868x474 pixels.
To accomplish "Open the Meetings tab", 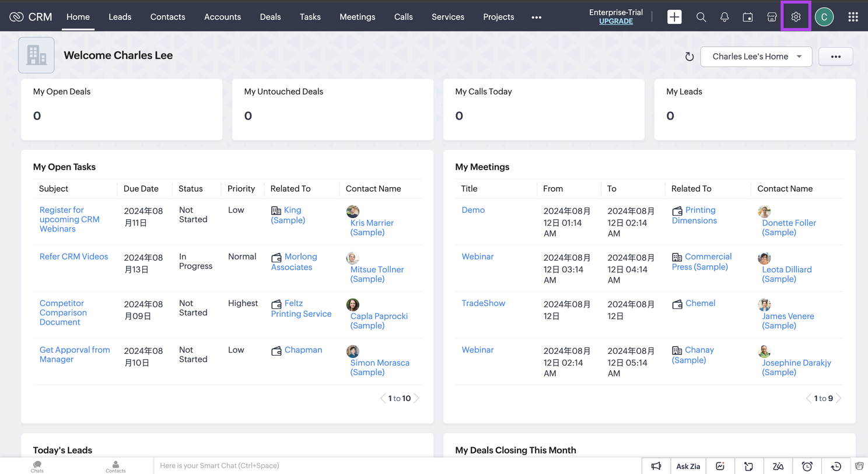I will click(x=358, y=17).
